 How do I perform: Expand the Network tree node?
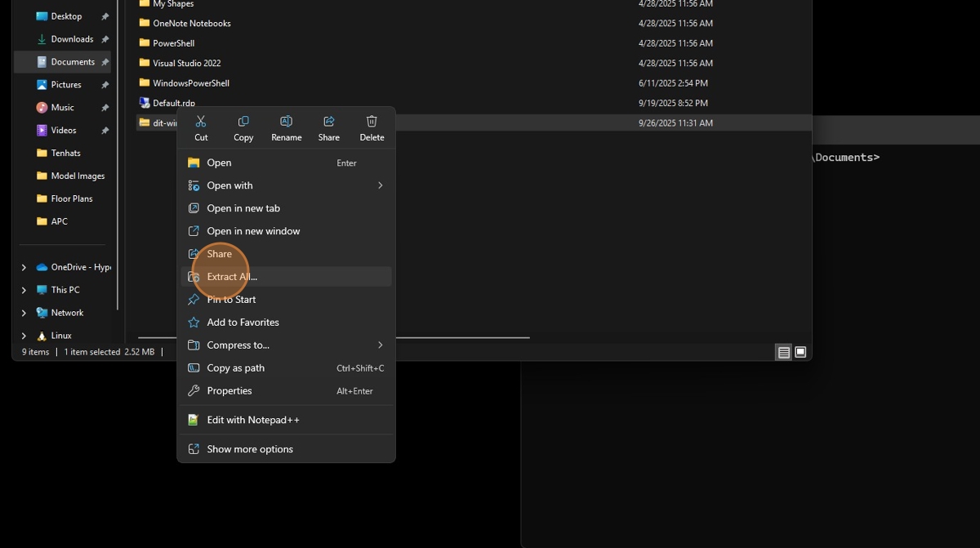(24, 313)
